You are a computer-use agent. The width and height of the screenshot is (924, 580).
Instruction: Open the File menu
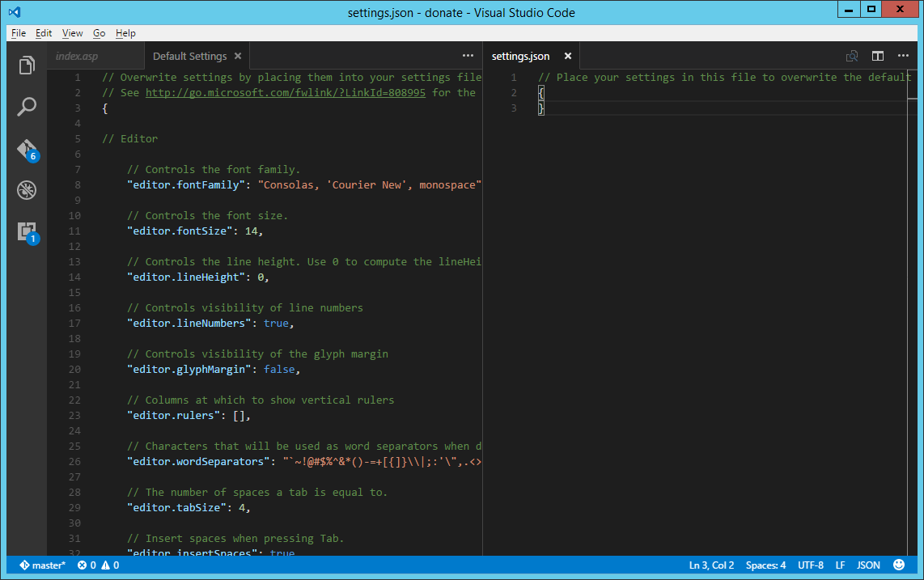(19, 33)
